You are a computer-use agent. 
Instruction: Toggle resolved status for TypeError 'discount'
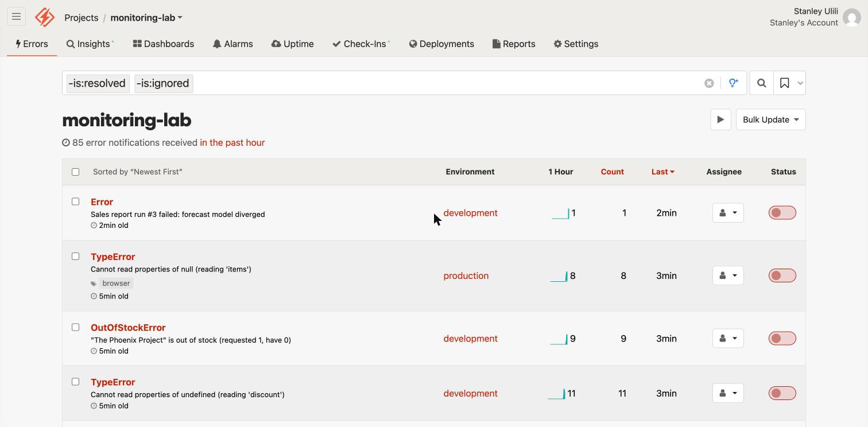782,393
